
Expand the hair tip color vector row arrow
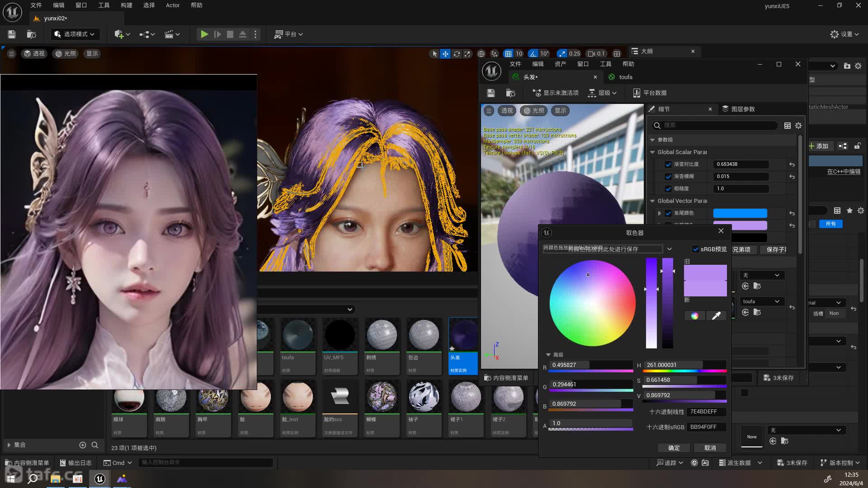tap(660, 213)
